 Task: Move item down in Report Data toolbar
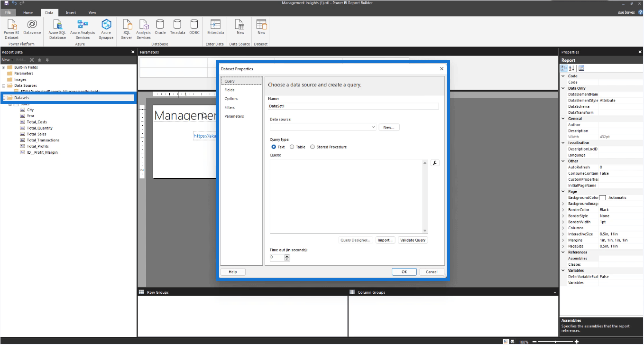[47, 60]
